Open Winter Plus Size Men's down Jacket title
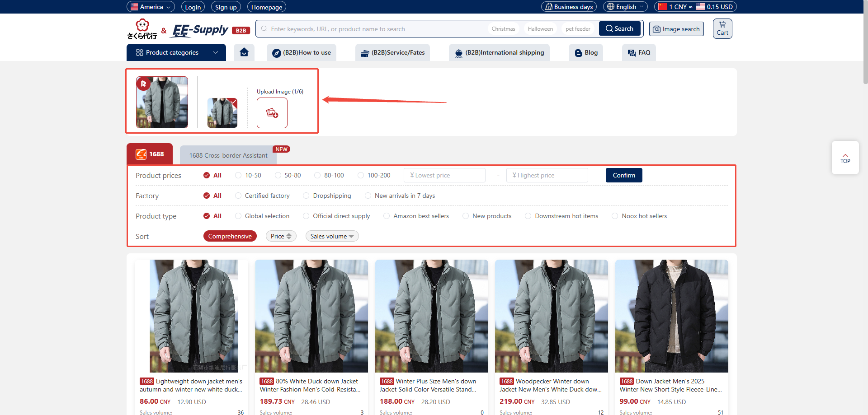Viewport: 868px width, 415px height. [x=429, y=385]
